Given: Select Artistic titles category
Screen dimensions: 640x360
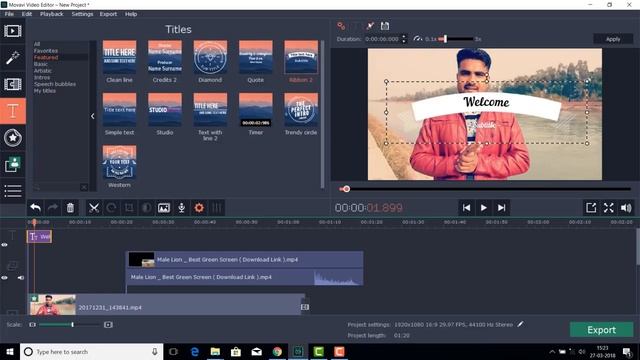Looking at the screenshot, I should 42,71.
